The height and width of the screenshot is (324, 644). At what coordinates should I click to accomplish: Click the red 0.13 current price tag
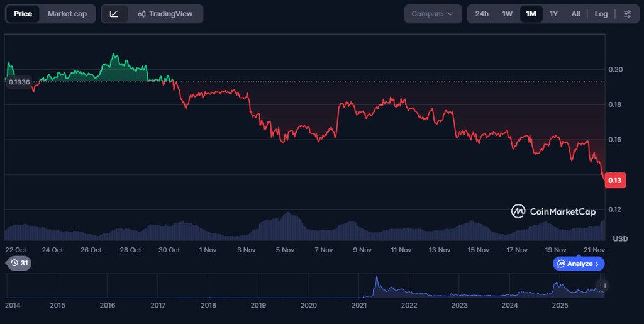click(x=614, y=181)
